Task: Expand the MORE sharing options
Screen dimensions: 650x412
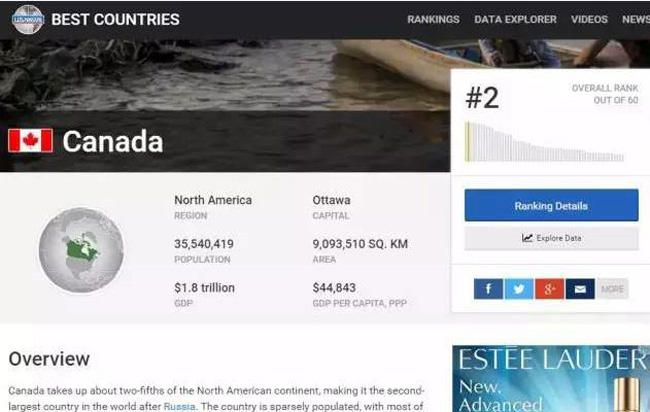Action: point(612,289)
